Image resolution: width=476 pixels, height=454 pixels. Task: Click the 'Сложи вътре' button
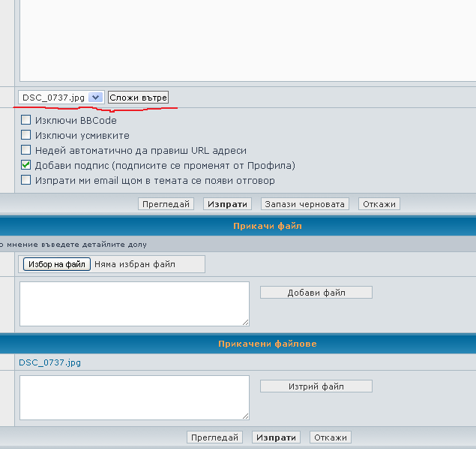[139, 98]
